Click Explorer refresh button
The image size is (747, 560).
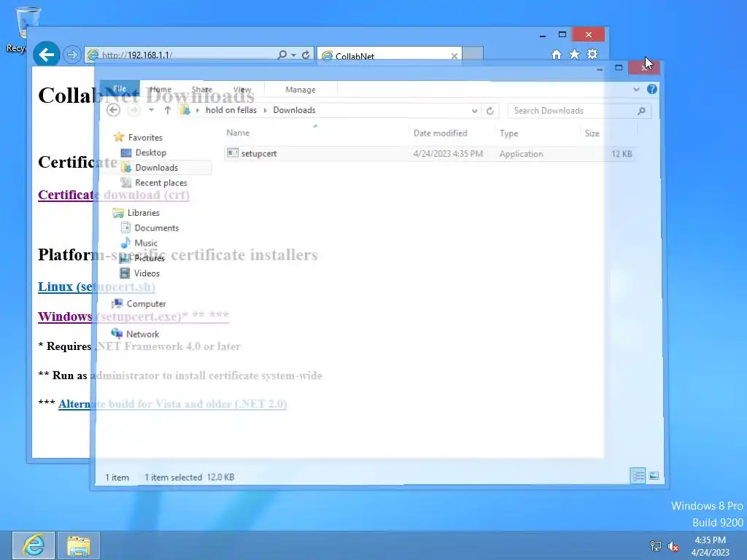point(489,111)
